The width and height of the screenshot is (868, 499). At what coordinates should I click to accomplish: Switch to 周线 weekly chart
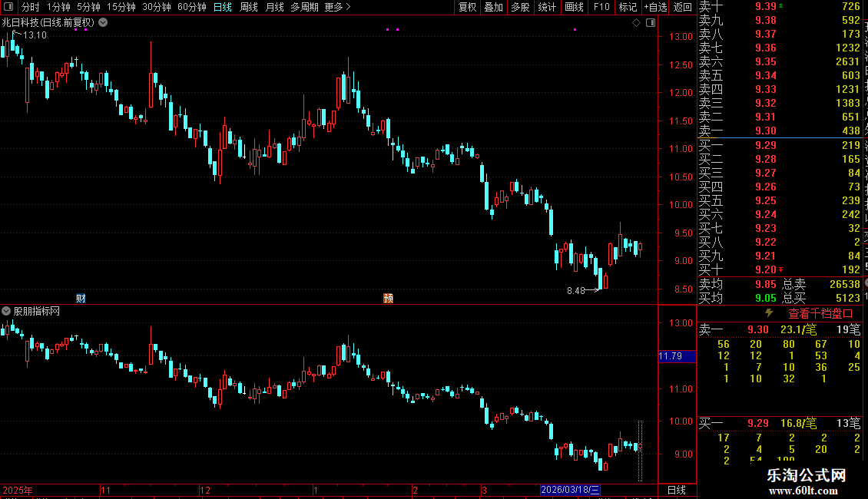(x=249, y=7)
